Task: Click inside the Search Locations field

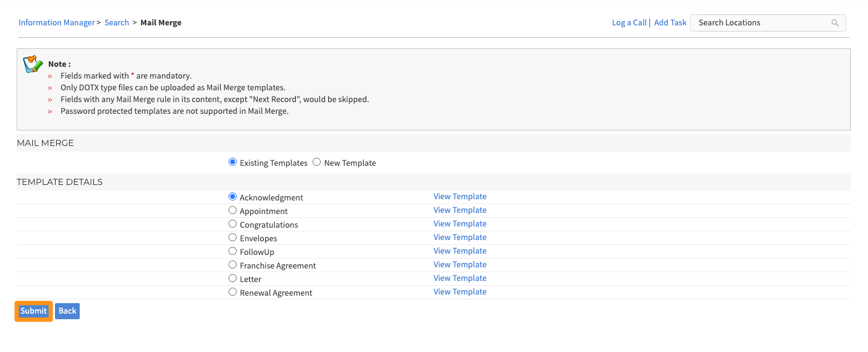Action: click(760, 23)
